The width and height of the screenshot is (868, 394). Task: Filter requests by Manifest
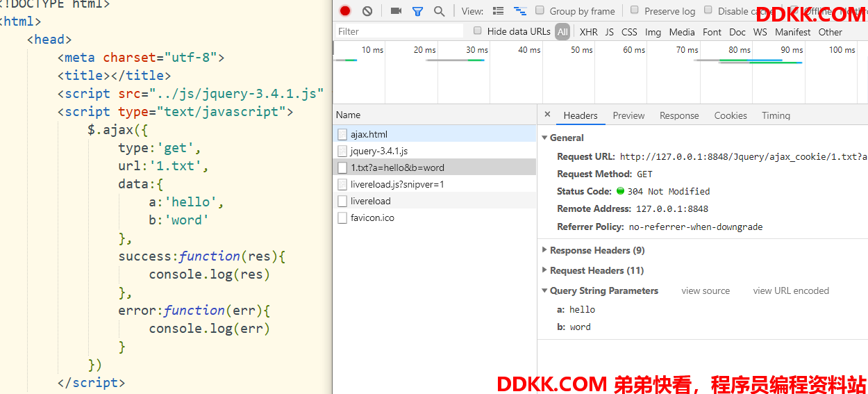tap(792, 32)
